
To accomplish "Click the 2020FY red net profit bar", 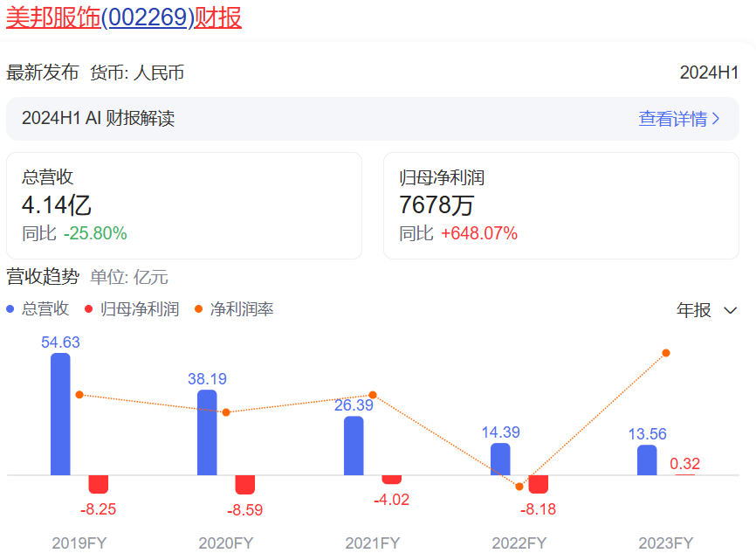I will coord(245,485).
